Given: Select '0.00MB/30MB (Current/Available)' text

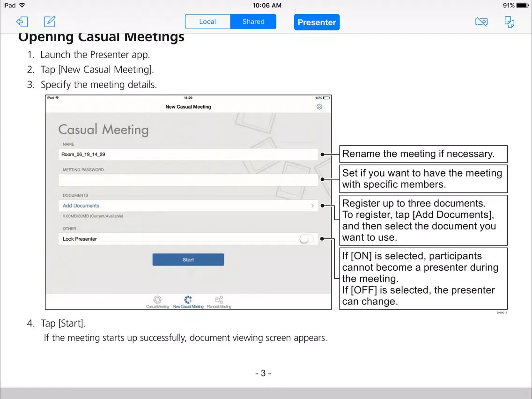Looking at the screenshot, I should (93, 216).
